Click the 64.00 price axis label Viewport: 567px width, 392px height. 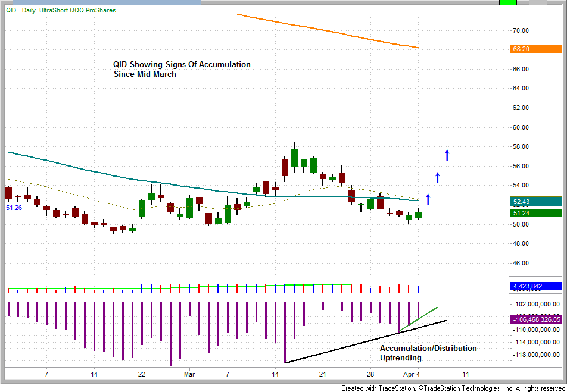point(521,89)
